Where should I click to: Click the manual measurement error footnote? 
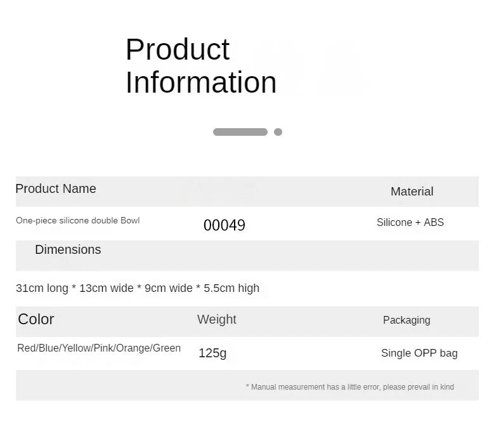point(349,387)
